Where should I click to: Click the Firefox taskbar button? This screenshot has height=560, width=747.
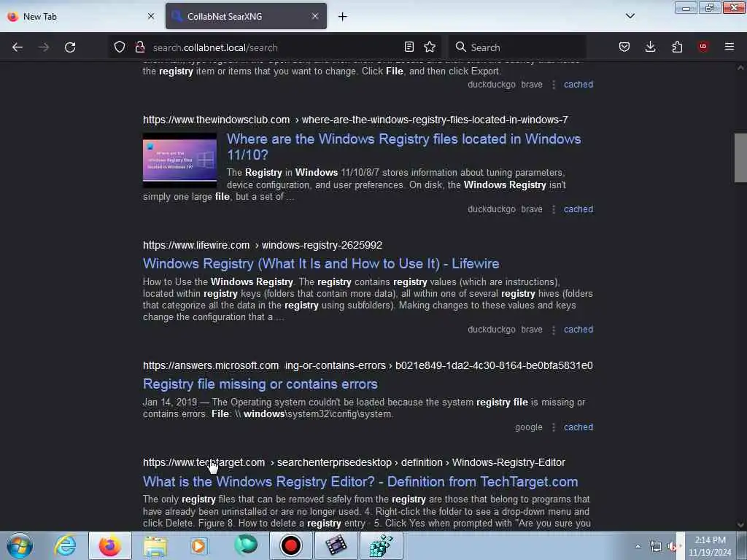point(110,545)
